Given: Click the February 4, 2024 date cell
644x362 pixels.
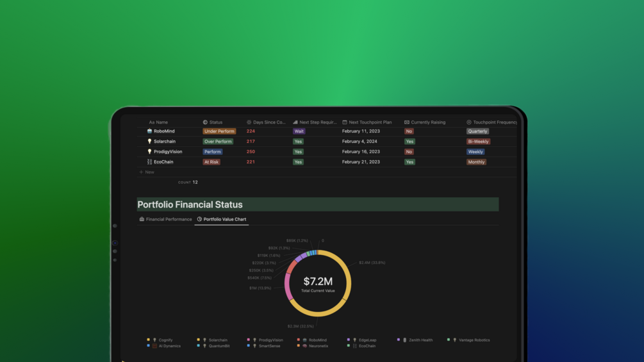Looking at the screenshot, I should coord(359,141).
